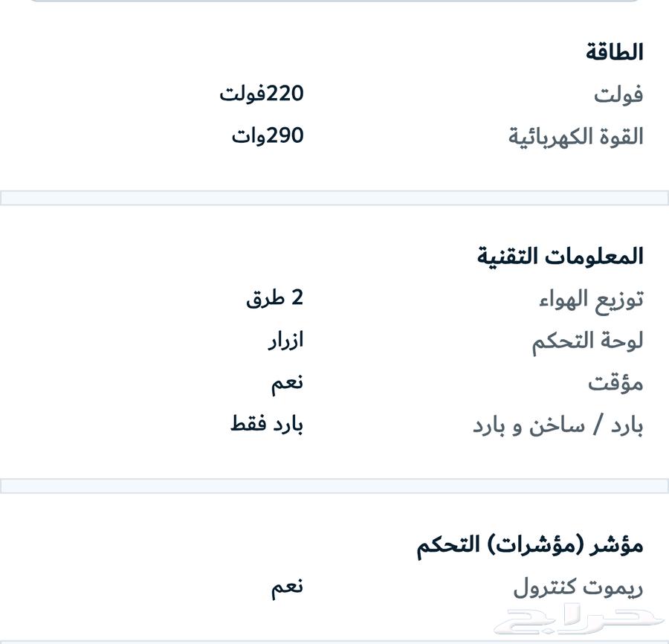The image size is (669, 644).
Task: Click the توزيع الهواء label
Action: pos(592,299)
